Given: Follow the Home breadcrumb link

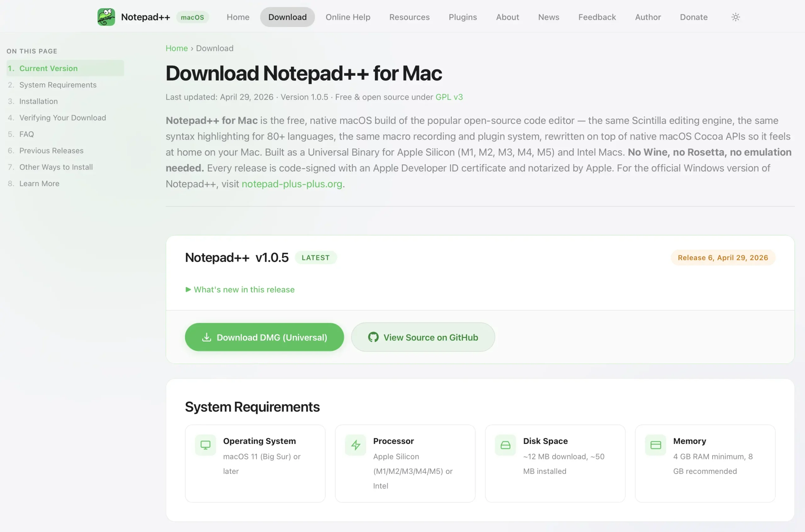Looking at the screenshot, I should 176,48.
